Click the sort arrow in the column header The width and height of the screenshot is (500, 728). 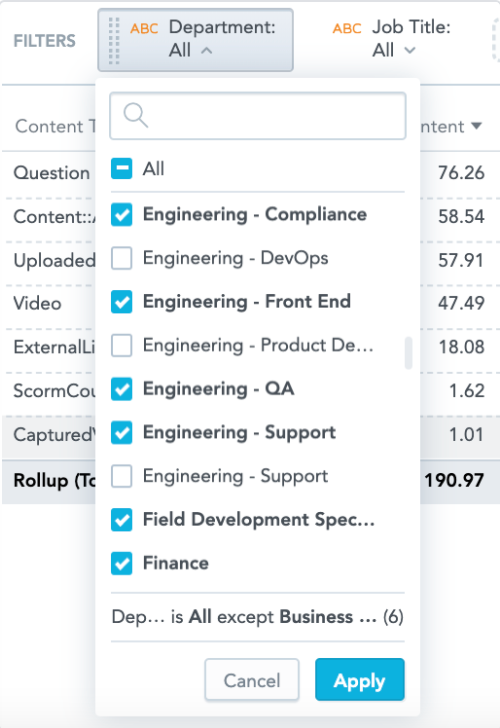click(x=476, y=126)
